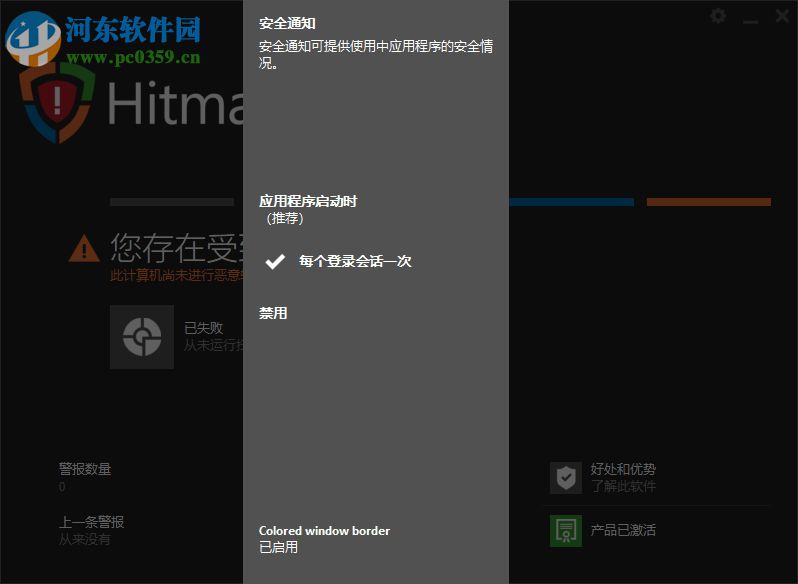The image size is (798, 584).
Task: Click the checkmark next to 每个登录会话一次
Action: click(275, 261)
